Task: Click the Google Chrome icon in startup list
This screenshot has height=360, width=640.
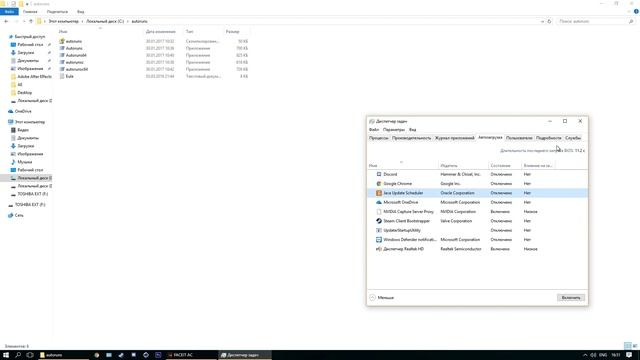Action: tap(379, 184)
